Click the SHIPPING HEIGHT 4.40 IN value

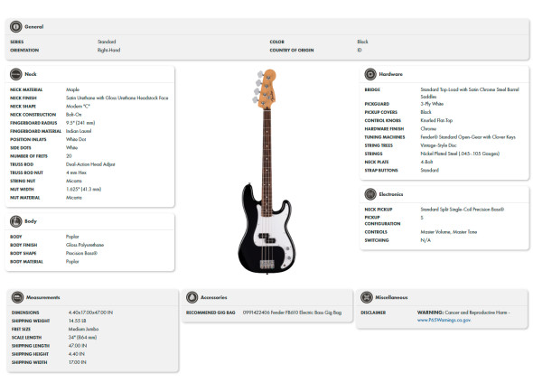click(77, 354)
